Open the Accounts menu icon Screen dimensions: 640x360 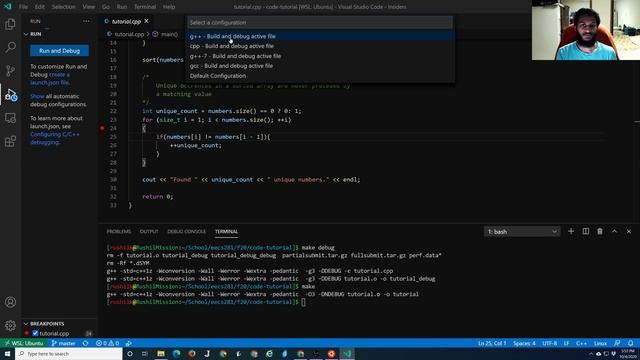(x=10, y=302)
